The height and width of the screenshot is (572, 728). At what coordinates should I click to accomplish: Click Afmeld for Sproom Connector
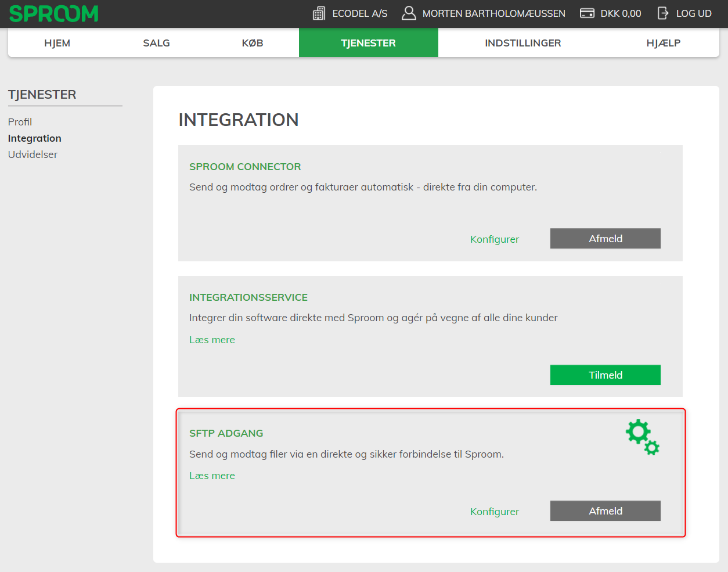pyautogui.click(x=606, y=239)
